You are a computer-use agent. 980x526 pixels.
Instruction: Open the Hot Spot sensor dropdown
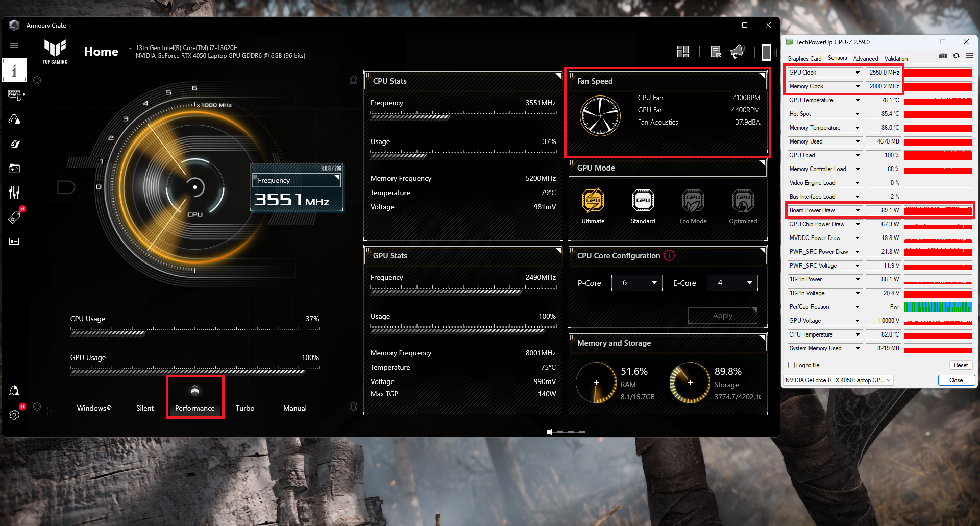857,114
